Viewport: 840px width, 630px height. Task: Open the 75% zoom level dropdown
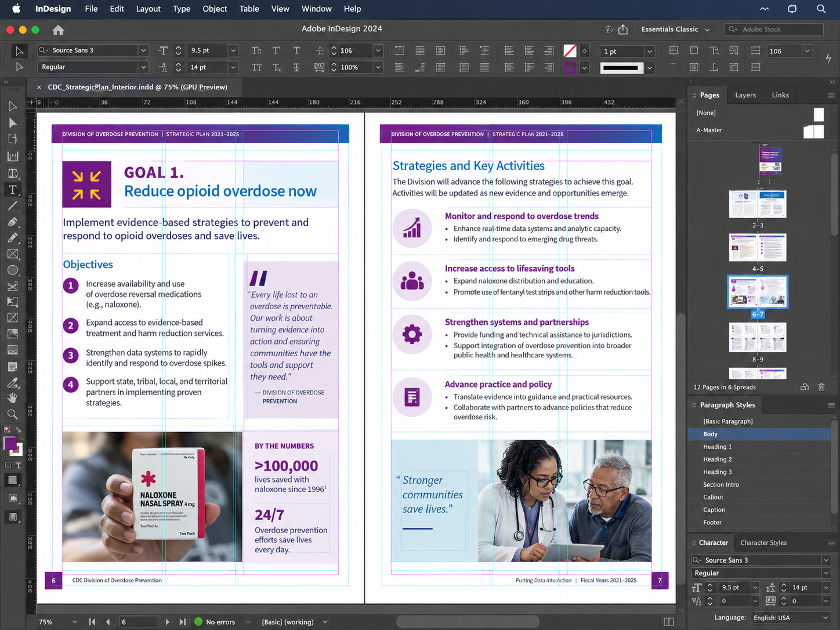point(75,622)
